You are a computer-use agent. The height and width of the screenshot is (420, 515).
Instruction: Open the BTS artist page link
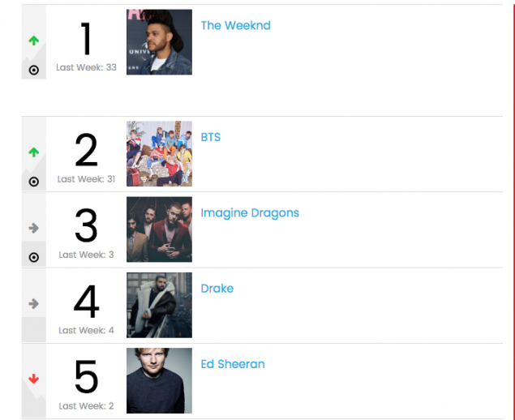pos(211,137)
